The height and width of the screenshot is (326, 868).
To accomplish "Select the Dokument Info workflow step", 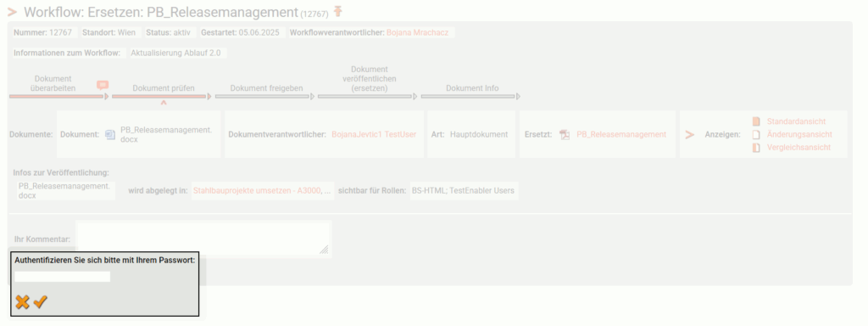I will pos(472,88).
